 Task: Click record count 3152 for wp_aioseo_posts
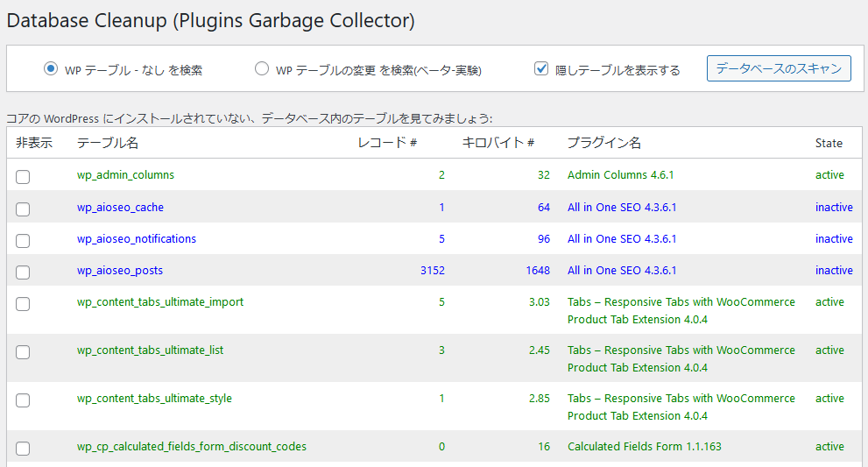pos(433,271)
